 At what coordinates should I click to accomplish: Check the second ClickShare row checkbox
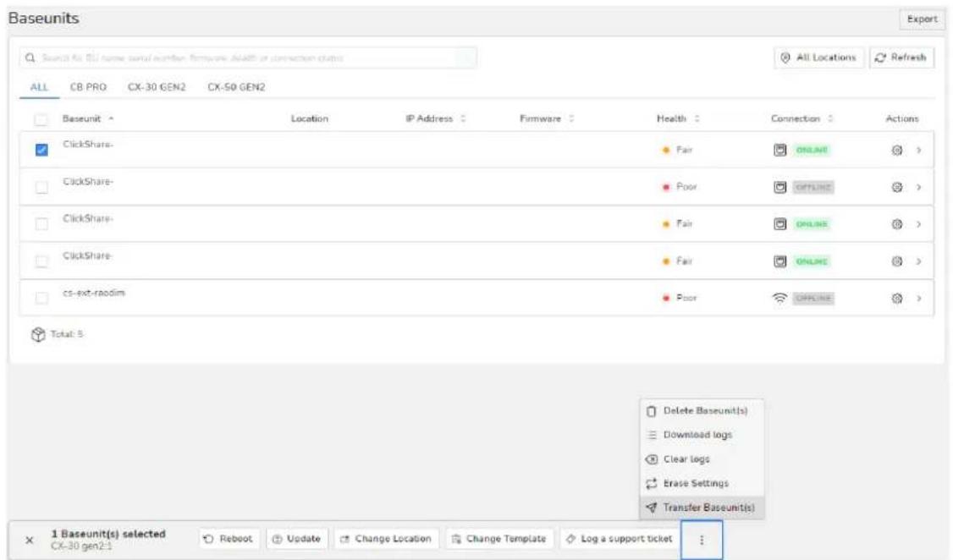coord(41,187)
